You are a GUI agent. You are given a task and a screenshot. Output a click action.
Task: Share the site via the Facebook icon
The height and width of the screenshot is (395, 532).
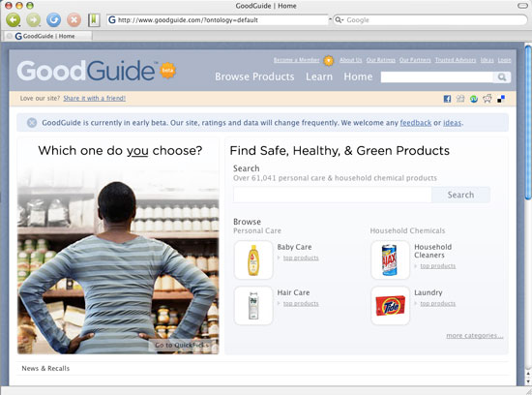click(447, 99)
